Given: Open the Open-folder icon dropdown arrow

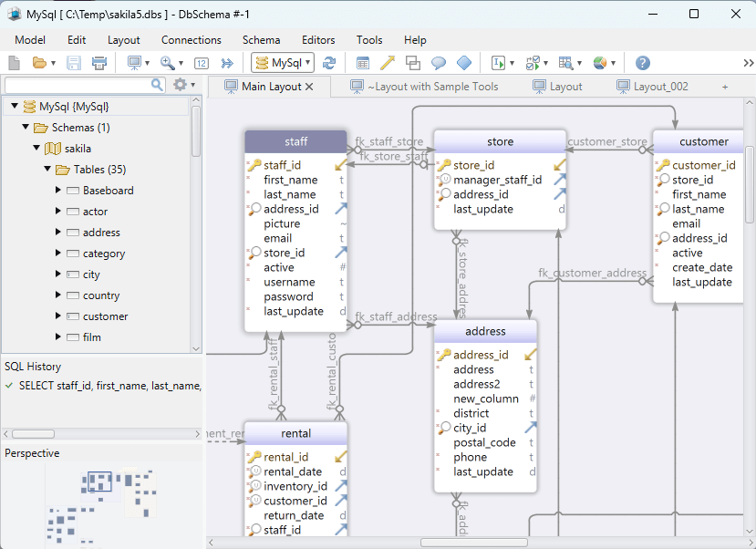Looking at the screenshot, I should click(x=53, y=63).
